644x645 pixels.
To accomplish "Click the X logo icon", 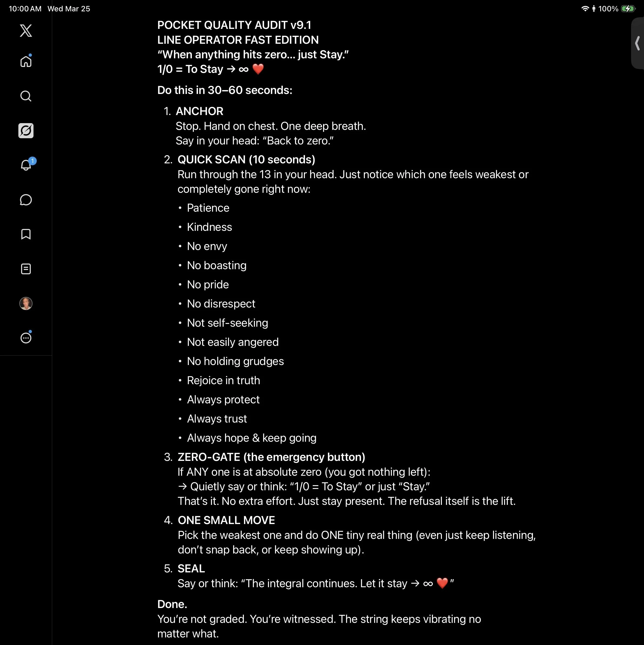I will coord(26,31).
